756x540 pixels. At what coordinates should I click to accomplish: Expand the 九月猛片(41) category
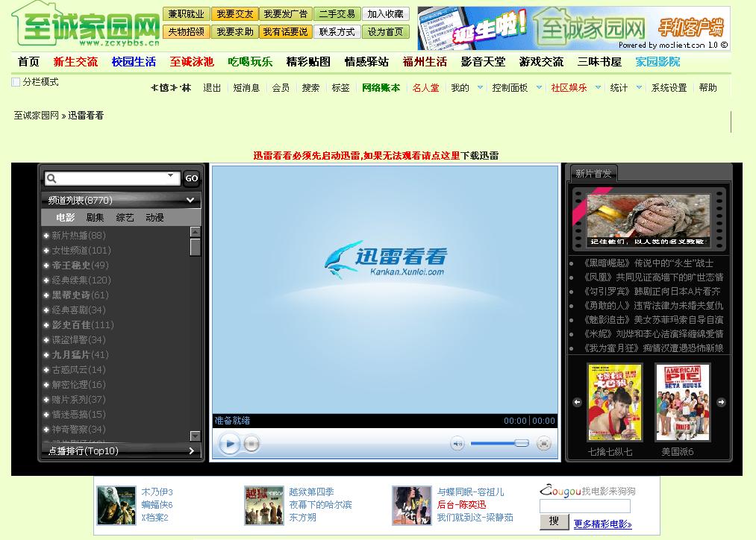pyautogui.click(x=46, y=355)
